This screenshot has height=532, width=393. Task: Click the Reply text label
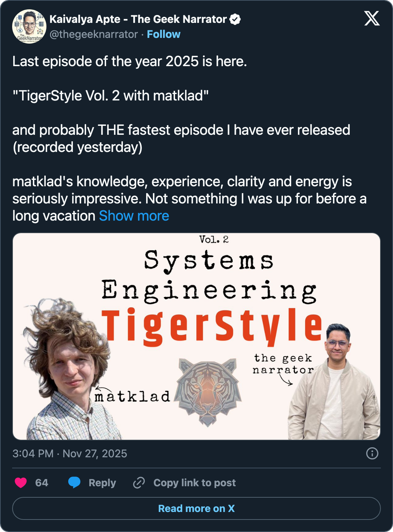102,483
